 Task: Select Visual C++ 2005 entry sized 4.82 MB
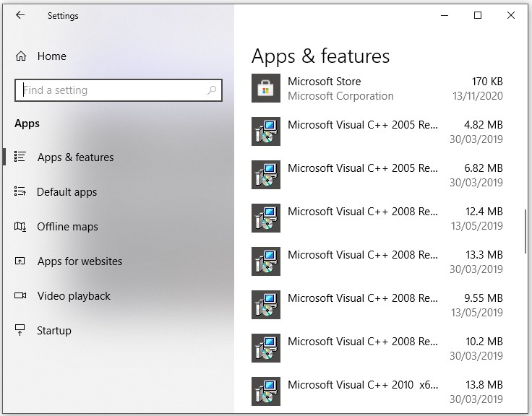(x=377, y=131)
